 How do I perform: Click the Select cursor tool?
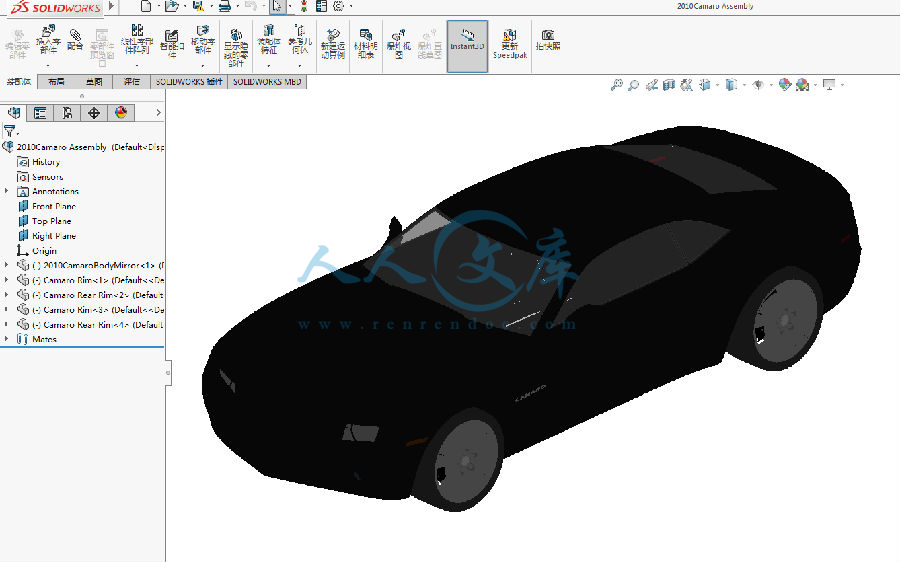(x=277, y=6)
